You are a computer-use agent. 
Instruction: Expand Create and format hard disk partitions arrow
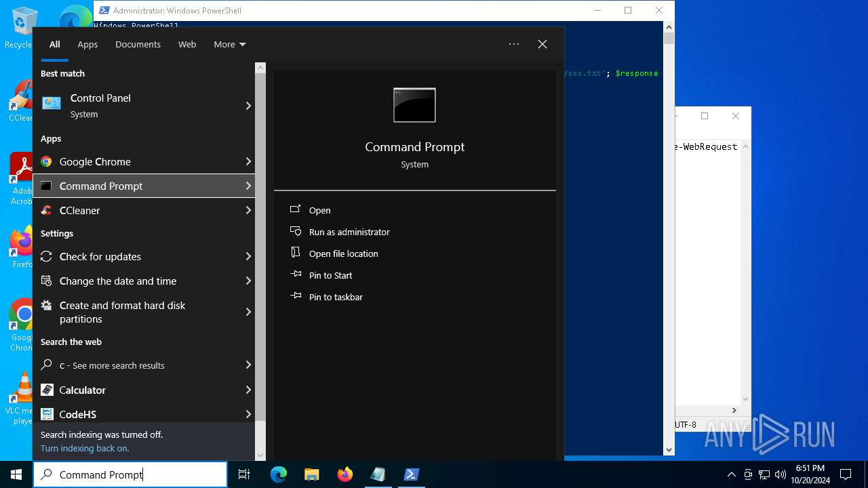pos(248,312)
